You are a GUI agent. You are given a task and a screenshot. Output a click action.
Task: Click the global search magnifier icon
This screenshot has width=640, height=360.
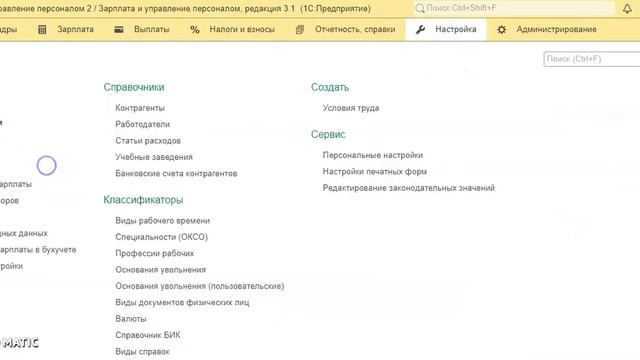tap(420, 8)
